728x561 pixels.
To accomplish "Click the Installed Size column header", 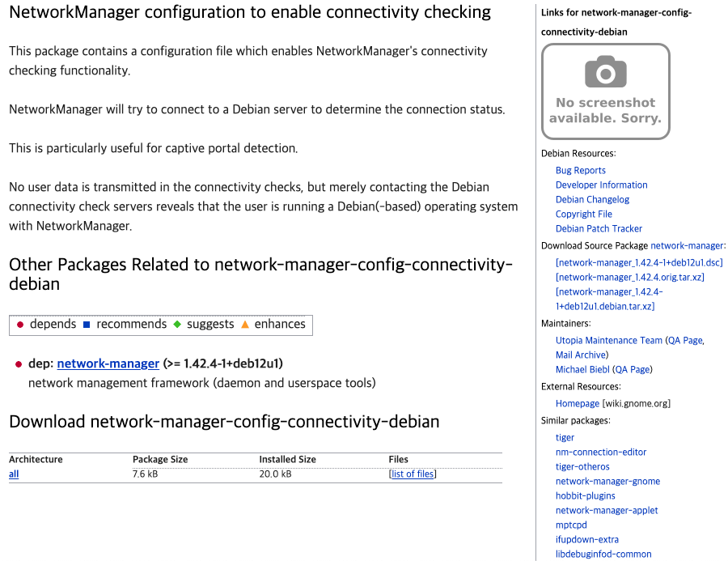I will point(287,459).
